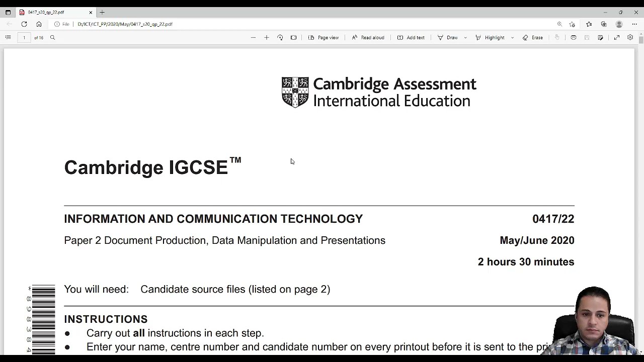Open a new tab with plus button
Image resolution: width=644 pixels, height=362 pixels.
102,12
